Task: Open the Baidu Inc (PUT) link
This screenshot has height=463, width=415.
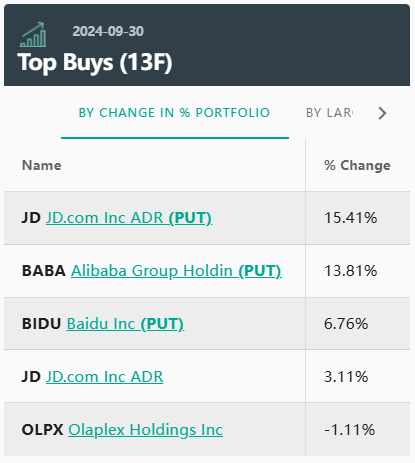Action: [125, 324]
